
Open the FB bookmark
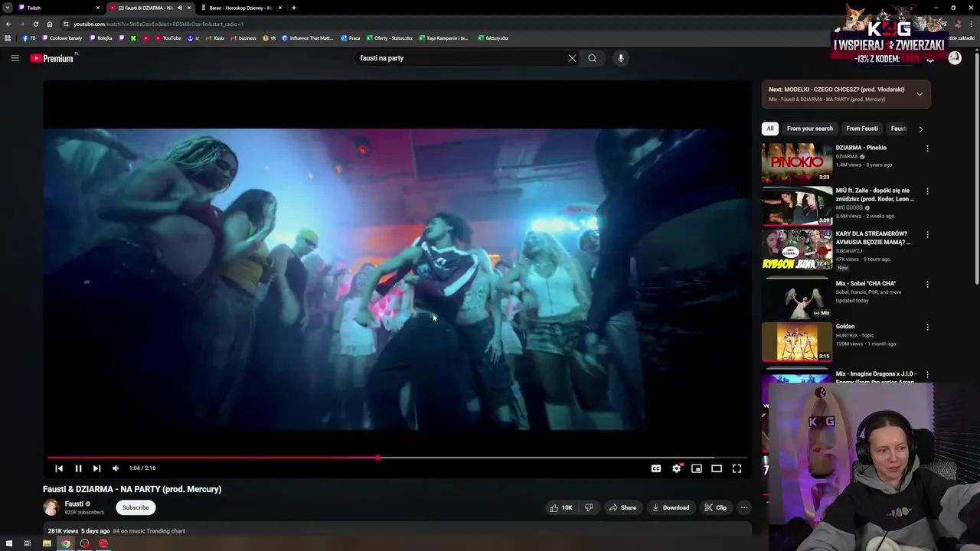(30, 37)
